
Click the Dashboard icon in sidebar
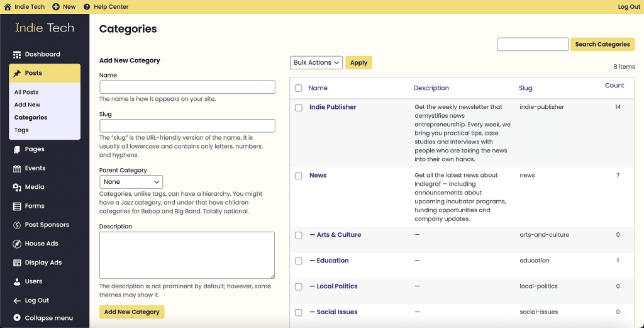17,55
